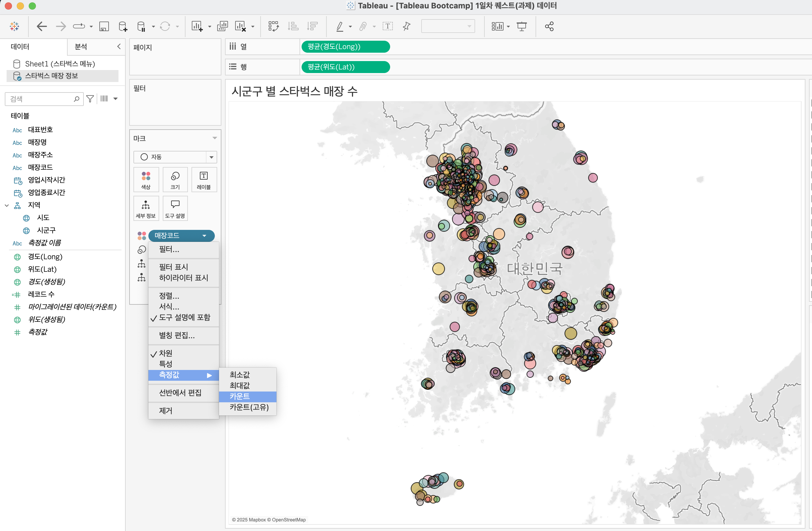Select the 차원 checked menu option
This screenshot has width=812, height=531.
[166, 353]
